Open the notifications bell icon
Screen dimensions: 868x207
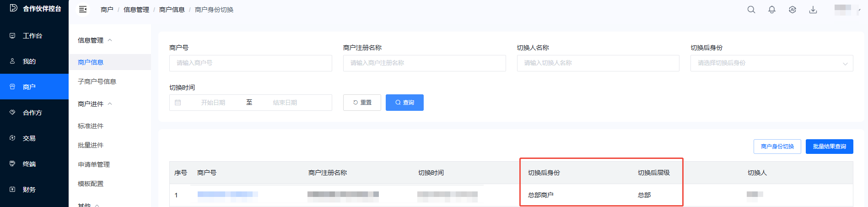coord(771,10)
